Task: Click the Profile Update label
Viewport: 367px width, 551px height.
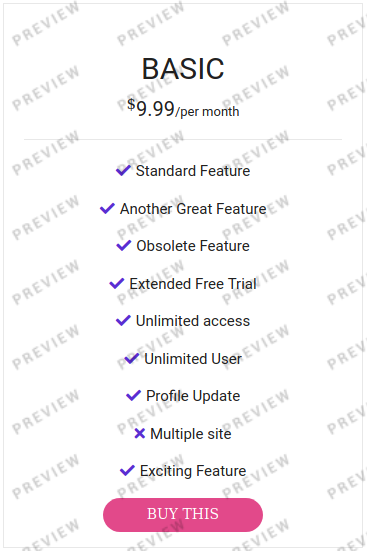Action: point(193,396)
